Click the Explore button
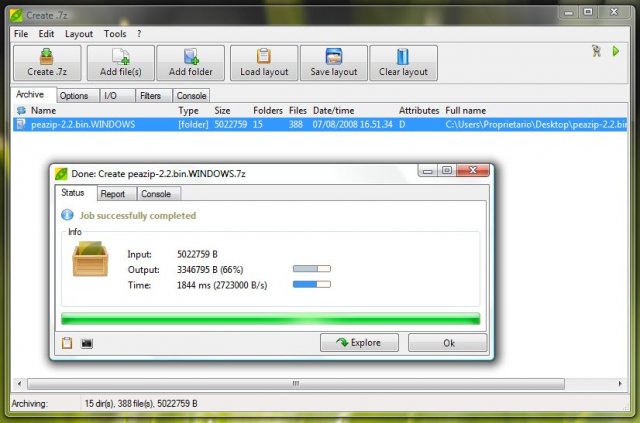This screenshot has width=640, height=423. 359,343
